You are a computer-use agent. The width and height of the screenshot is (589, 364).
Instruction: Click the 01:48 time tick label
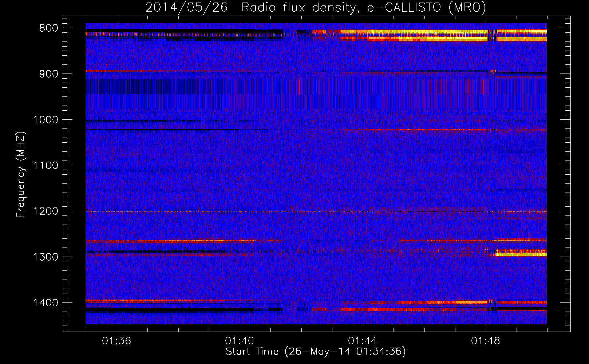pos(486,341)
